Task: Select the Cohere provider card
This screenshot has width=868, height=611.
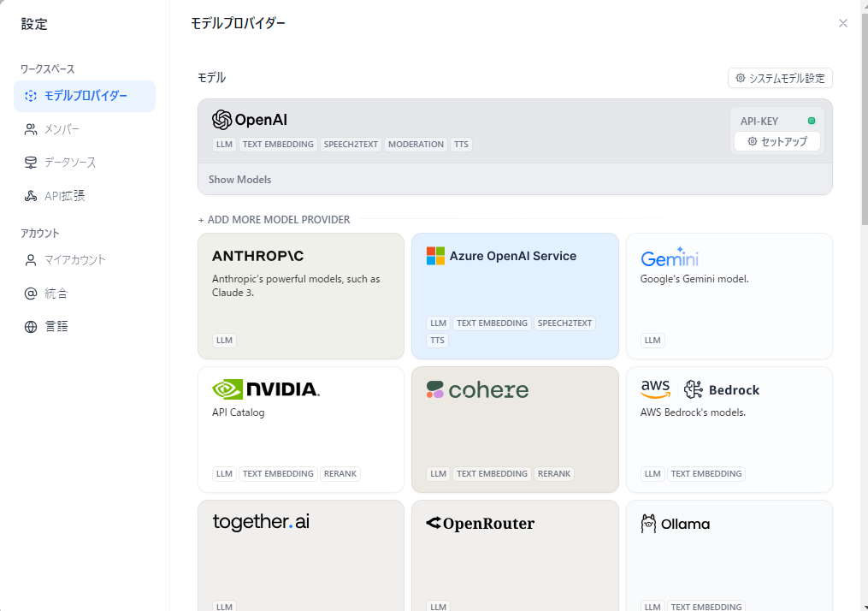Action: coord(515,430)
